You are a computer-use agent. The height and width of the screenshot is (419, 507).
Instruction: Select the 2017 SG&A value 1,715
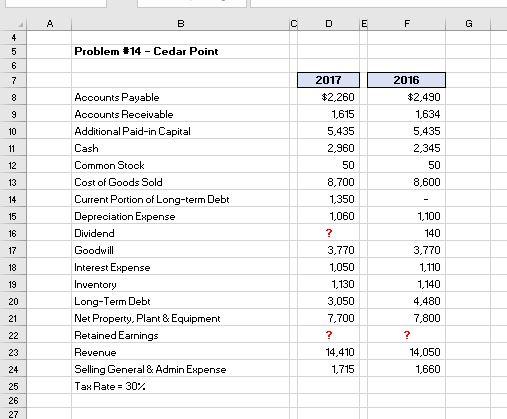(x=328, y=369)
